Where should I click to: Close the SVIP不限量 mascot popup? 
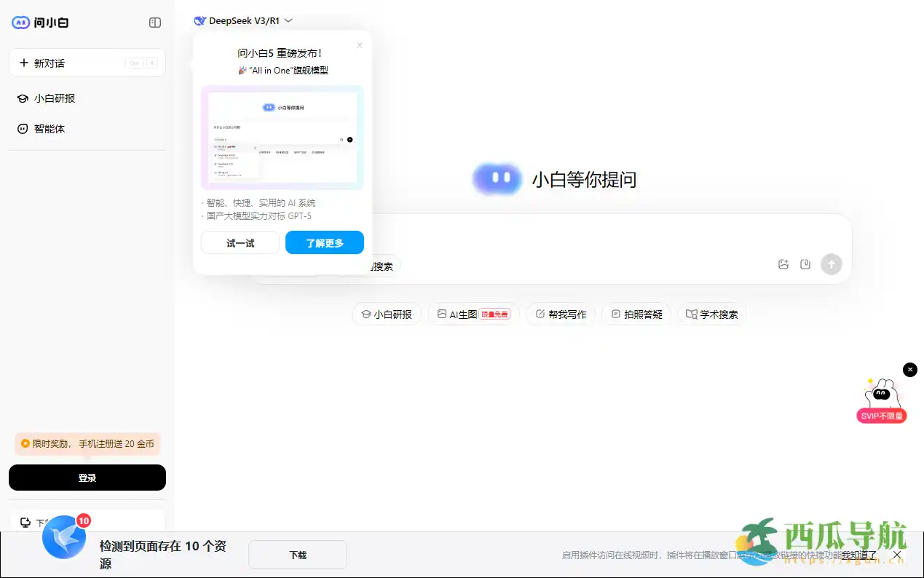click(909, 369)
